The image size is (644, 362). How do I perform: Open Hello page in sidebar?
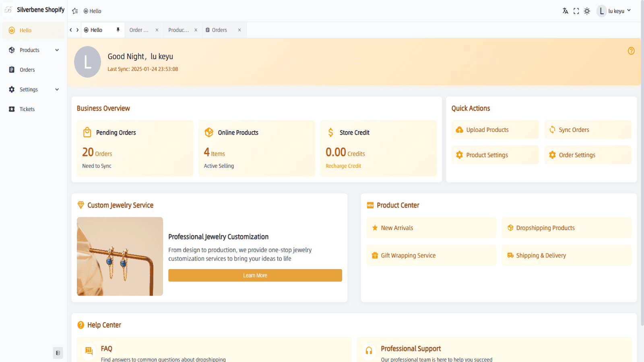click(33, 31)
